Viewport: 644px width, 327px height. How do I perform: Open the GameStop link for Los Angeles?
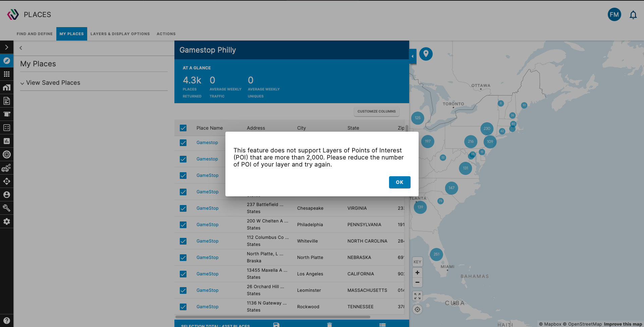point(207,274)
